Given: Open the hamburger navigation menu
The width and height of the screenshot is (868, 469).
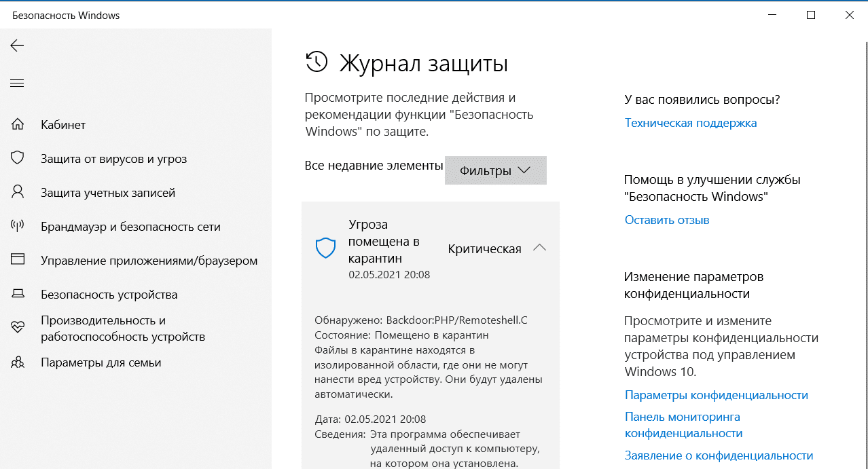Looking at the screenshot, I should pyautogui.click(x=17, y=83).
